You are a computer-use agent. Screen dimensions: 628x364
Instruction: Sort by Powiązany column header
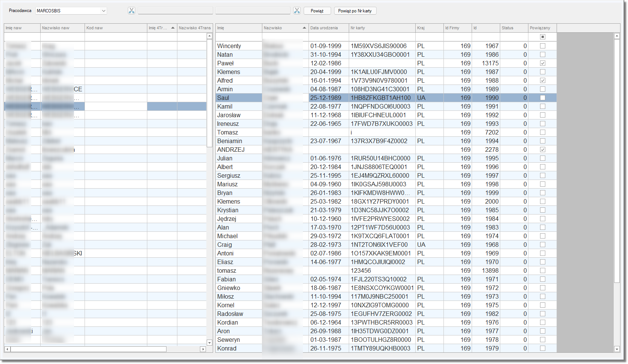[x=542, y=28]
